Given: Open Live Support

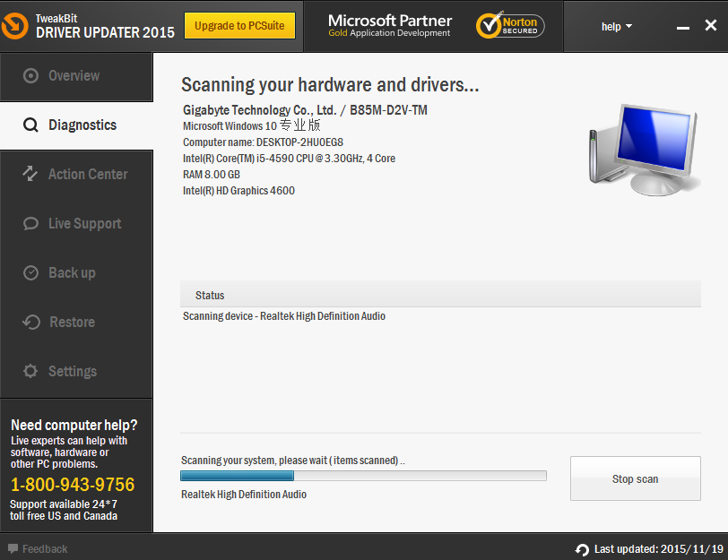Looking at the screenshot, I should [76, 224].
